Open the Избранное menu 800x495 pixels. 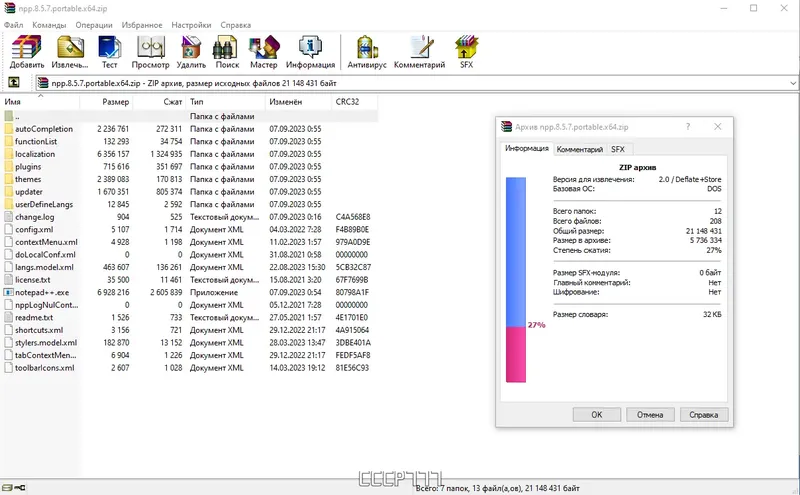(x=142, y=24)
